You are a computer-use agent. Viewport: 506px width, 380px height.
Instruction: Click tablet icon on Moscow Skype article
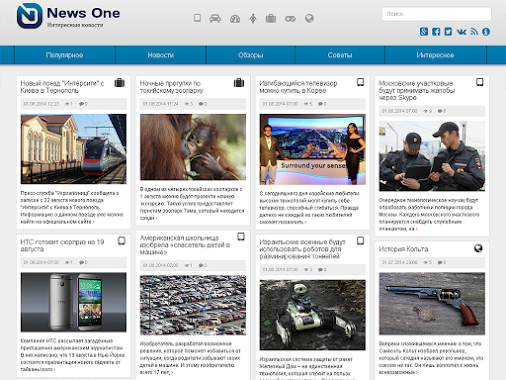tap(480, 82)
